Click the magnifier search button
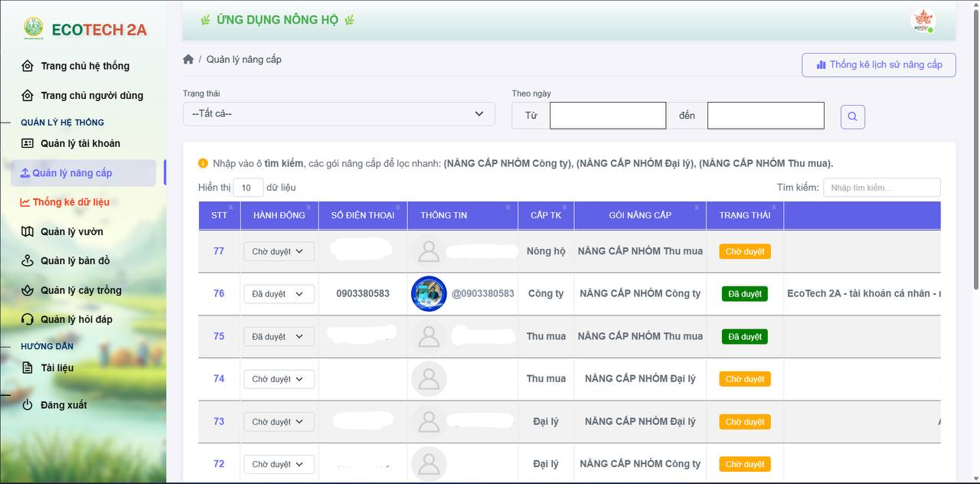Image resolution: width=980 pixels, height=484 pixels. coord(852,117)
